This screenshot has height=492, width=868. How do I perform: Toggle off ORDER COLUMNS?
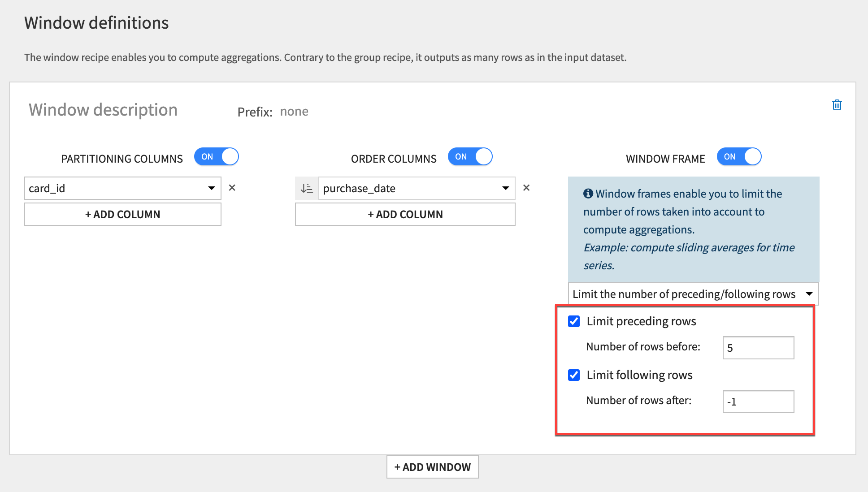(x=470, y=156)
